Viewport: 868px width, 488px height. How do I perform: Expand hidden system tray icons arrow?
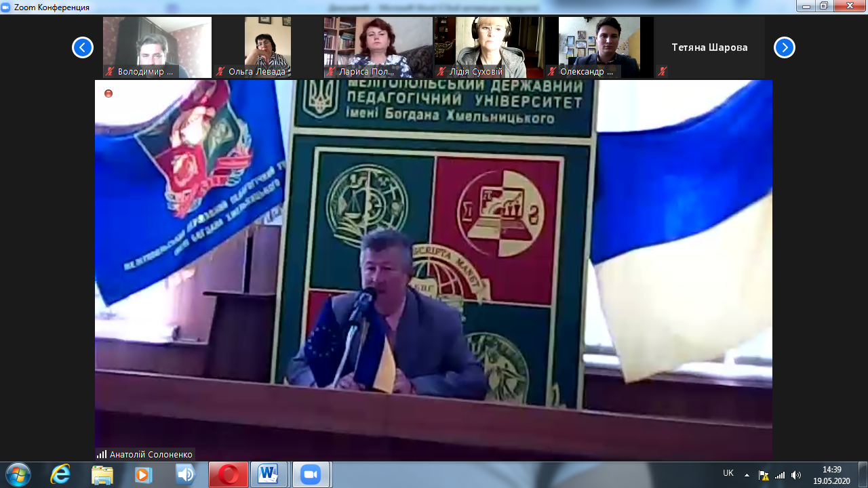[747, 475]
